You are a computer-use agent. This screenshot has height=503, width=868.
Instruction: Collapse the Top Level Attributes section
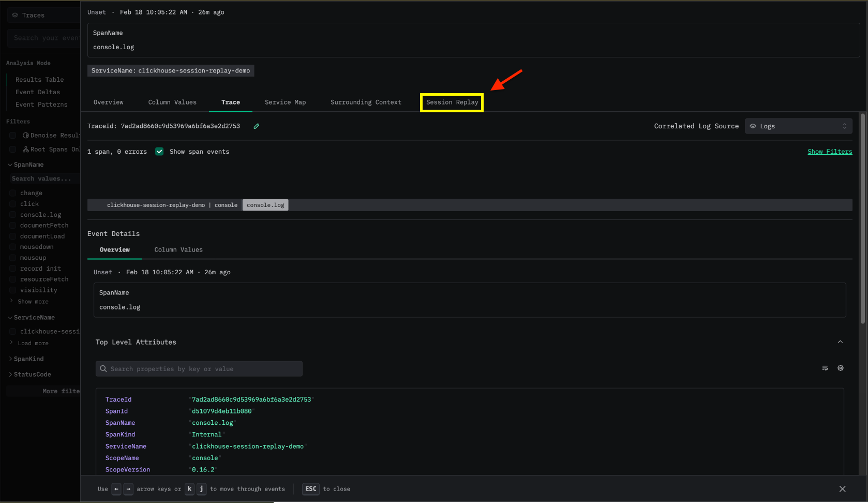tap(840, 342)
